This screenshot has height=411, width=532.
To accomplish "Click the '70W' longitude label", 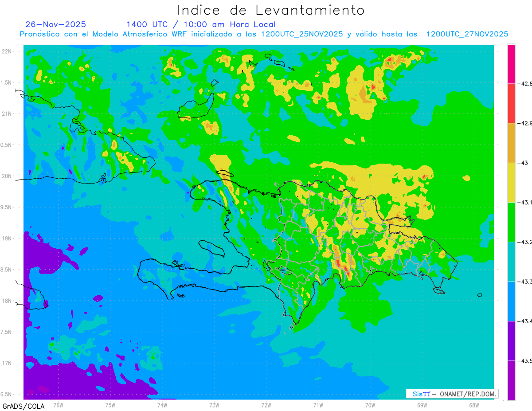I will click(x=370, y=405).
